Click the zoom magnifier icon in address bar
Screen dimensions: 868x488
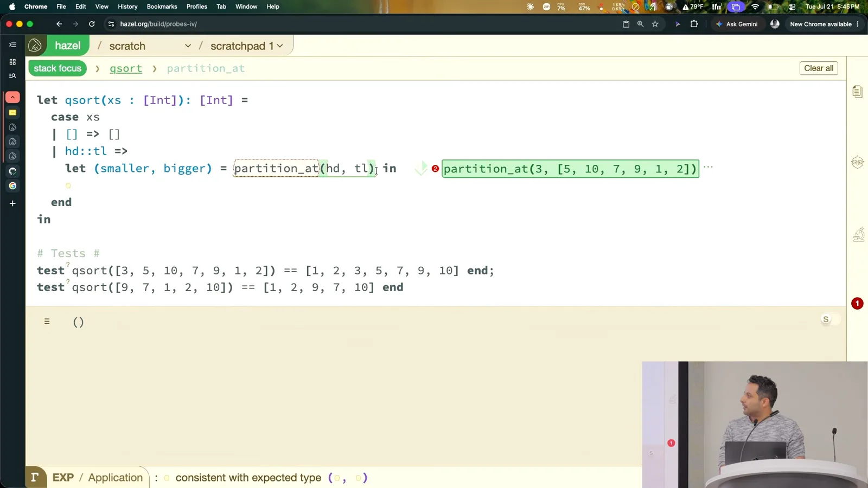pos(641,24)
